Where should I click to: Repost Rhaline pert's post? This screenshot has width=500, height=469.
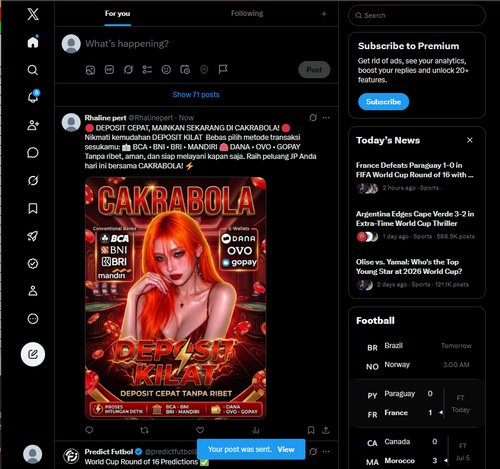tap(144, 430)
